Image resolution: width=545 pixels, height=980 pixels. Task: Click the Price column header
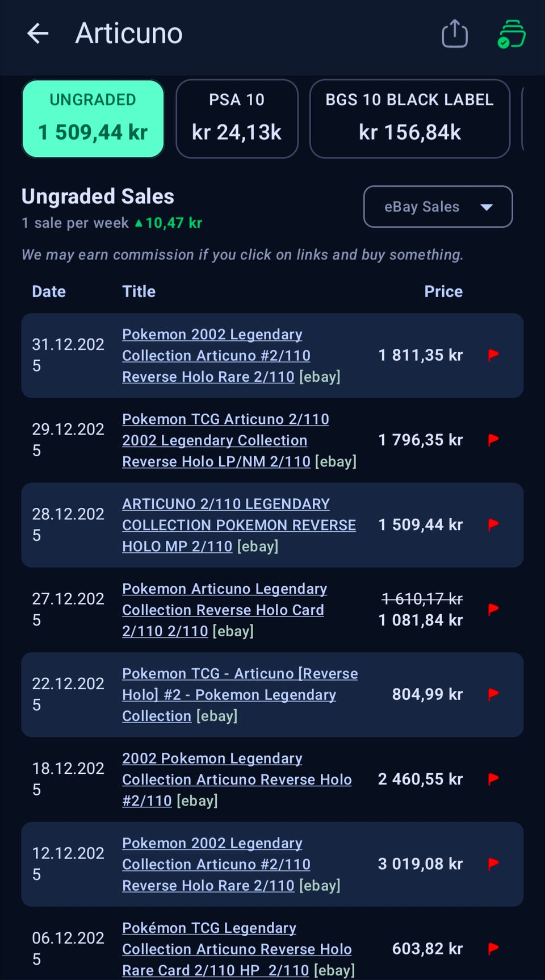[x=443, y=291]
